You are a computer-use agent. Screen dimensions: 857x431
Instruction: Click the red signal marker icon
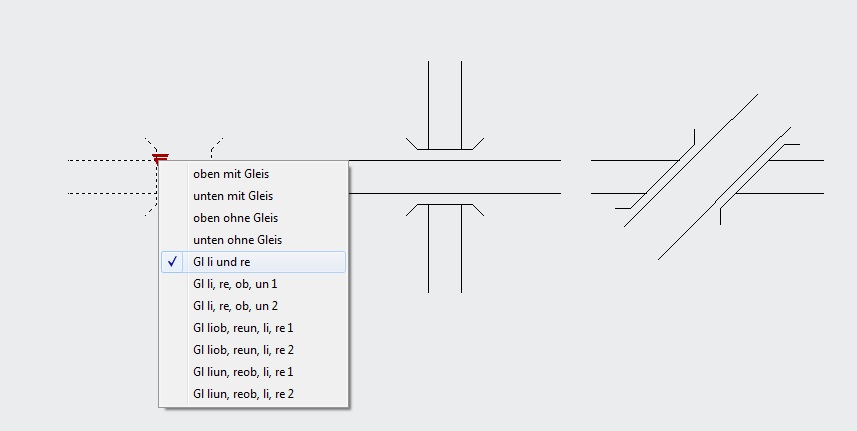coord(160,159)
